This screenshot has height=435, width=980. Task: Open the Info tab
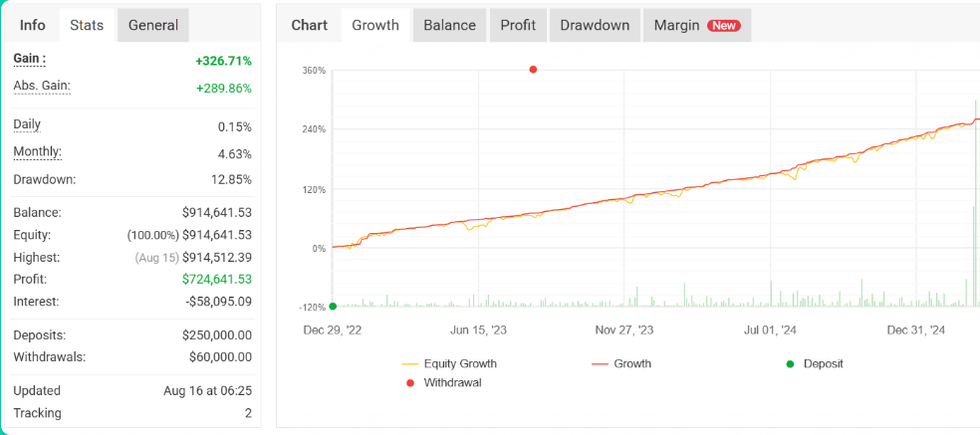[x=33, y=25]
